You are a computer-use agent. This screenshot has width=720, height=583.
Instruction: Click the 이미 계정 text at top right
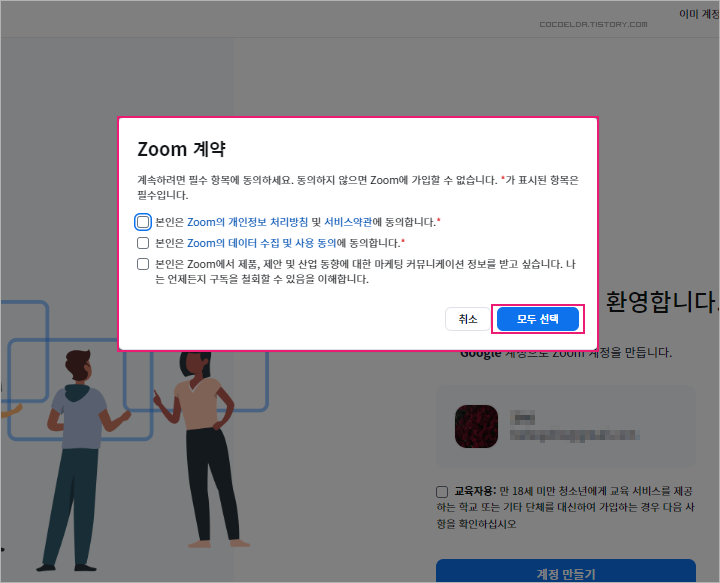[x=699, y=14]
